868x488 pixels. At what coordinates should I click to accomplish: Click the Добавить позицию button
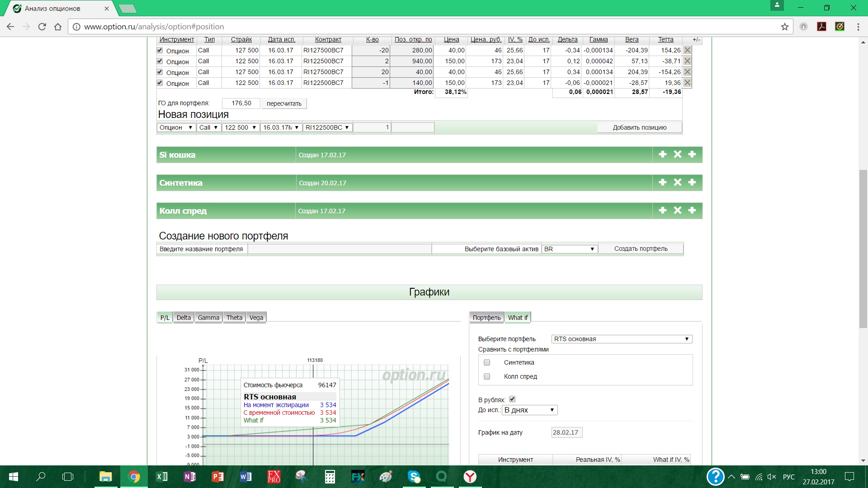click(639, 127)
